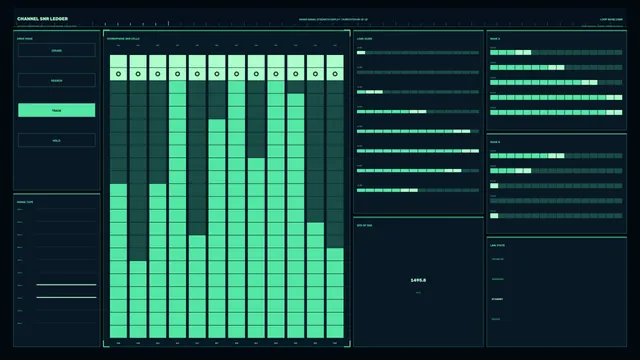Click the lower bright line in range panel
Viewport: 640px width, 360px height.
click(66, 297)
